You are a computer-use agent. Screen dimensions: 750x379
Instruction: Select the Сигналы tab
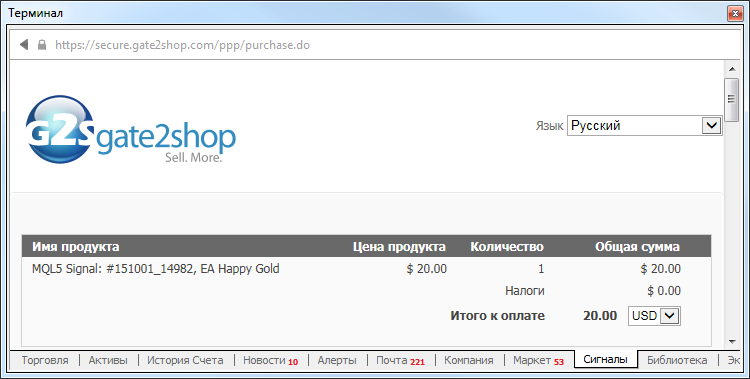click(x=606, y=359)
